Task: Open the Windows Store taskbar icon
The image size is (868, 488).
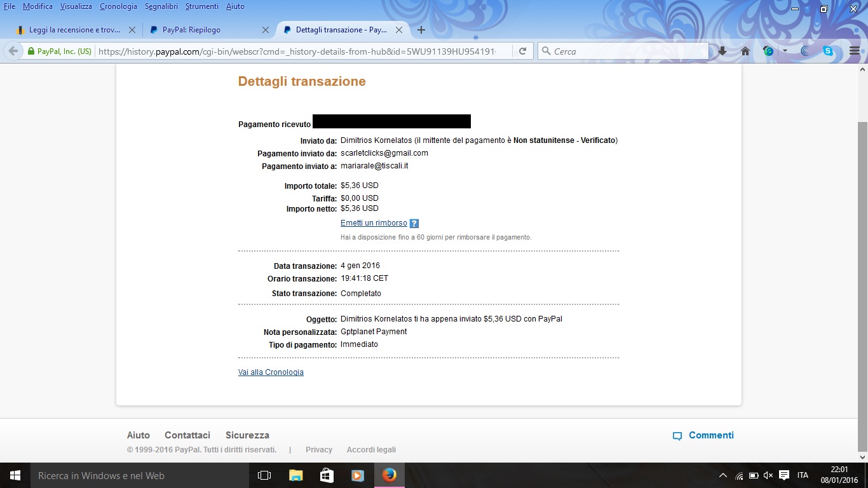Action: click(327, 475)
